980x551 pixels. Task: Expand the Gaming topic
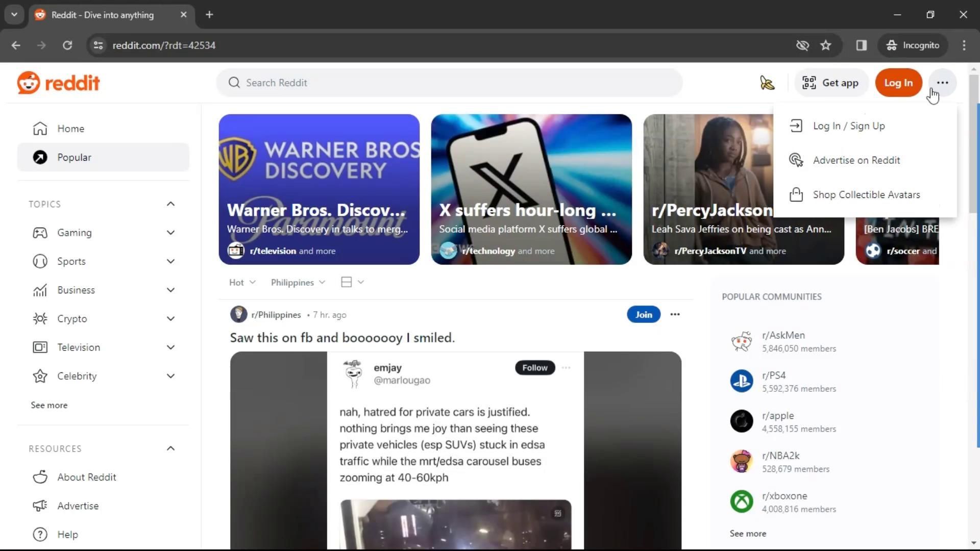[x=170, y=233]
